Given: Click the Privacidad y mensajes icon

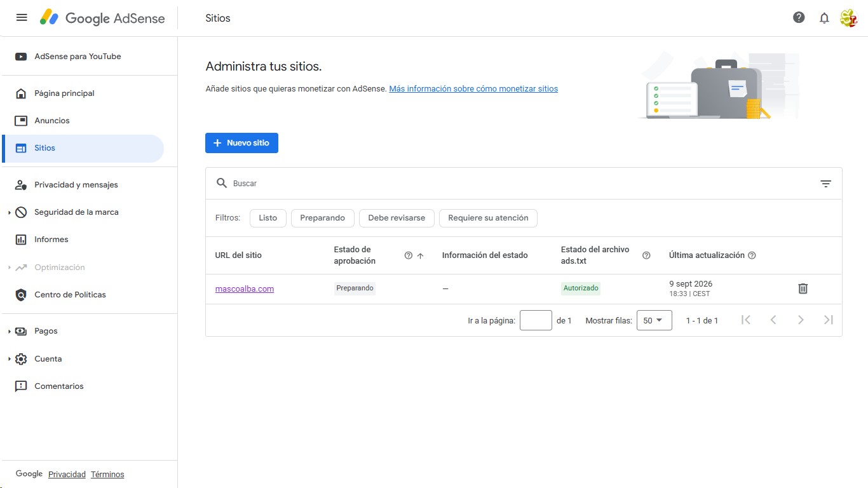Looking at the screenshot, I should 21,185.
